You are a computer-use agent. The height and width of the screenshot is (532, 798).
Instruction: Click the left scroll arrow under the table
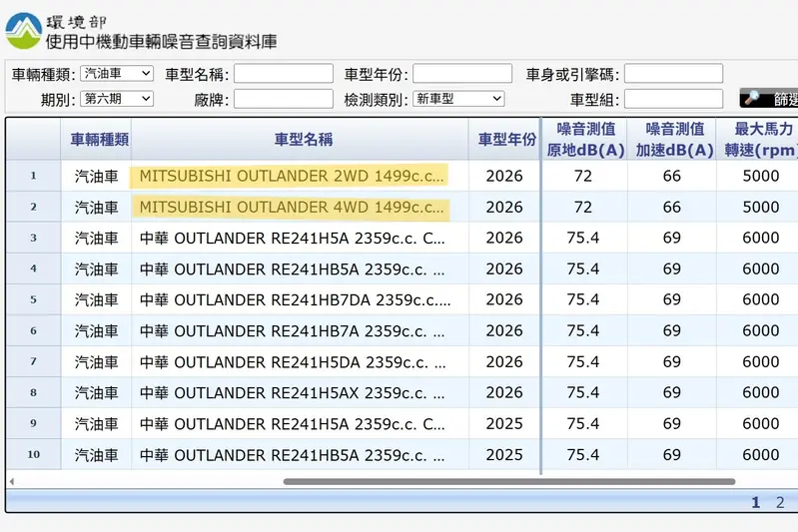11,481
